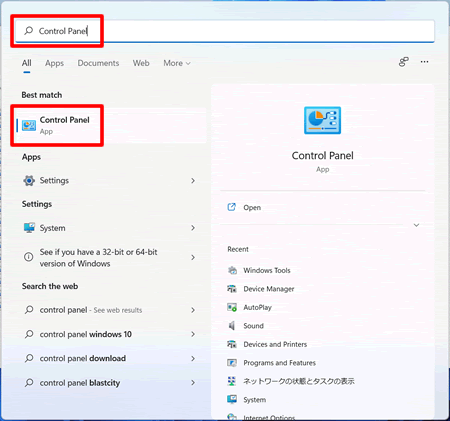450x421 pixels.
Task: Open Device Manager from Recent
Action: (x=269, y=289)
